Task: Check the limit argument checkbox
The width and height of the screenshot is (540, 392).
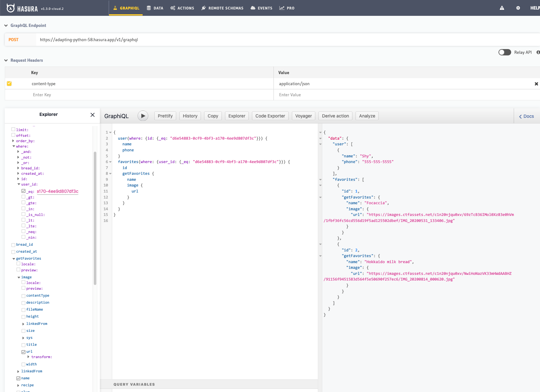Action: point(13,129)
